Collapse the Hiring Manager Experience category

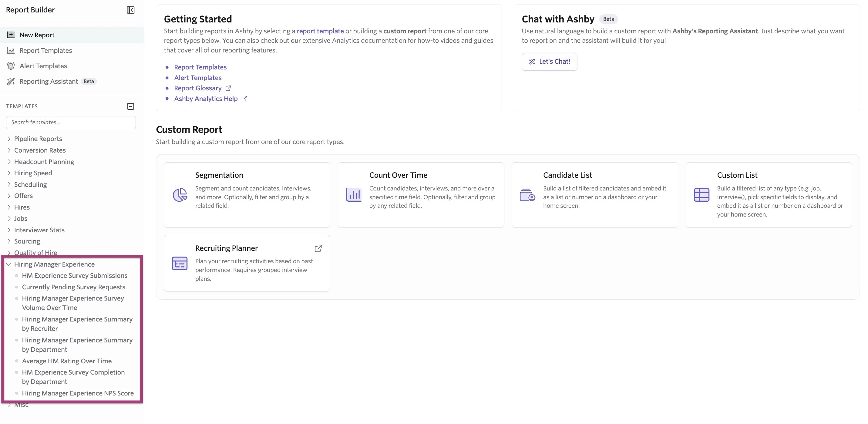click(x=9, y=264)
